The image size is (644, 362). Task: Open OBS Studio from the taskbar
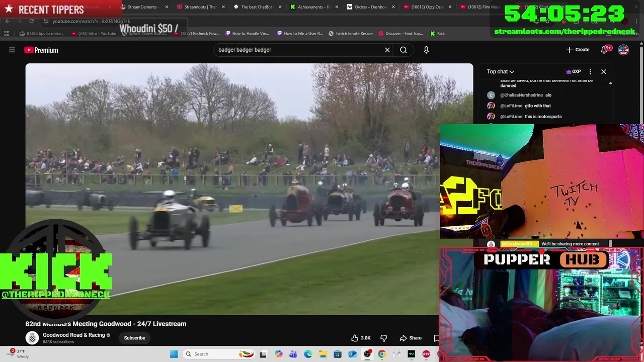click(367, 354)
